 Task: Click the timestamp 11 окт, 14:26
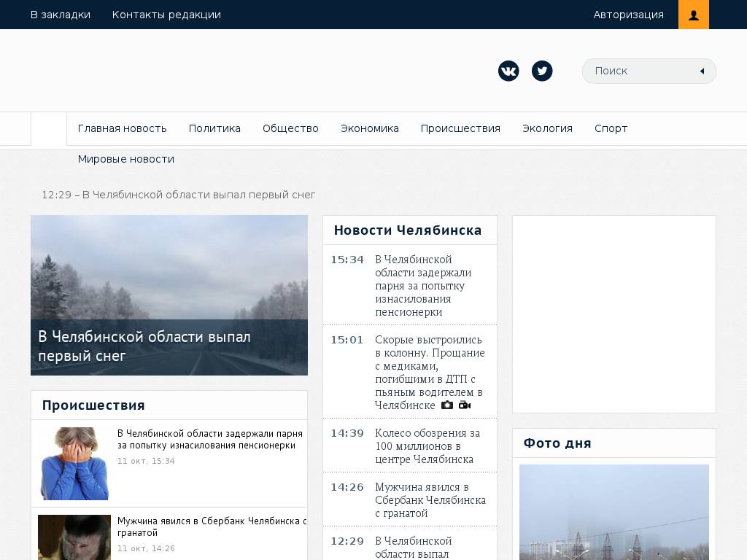(146, 548)
